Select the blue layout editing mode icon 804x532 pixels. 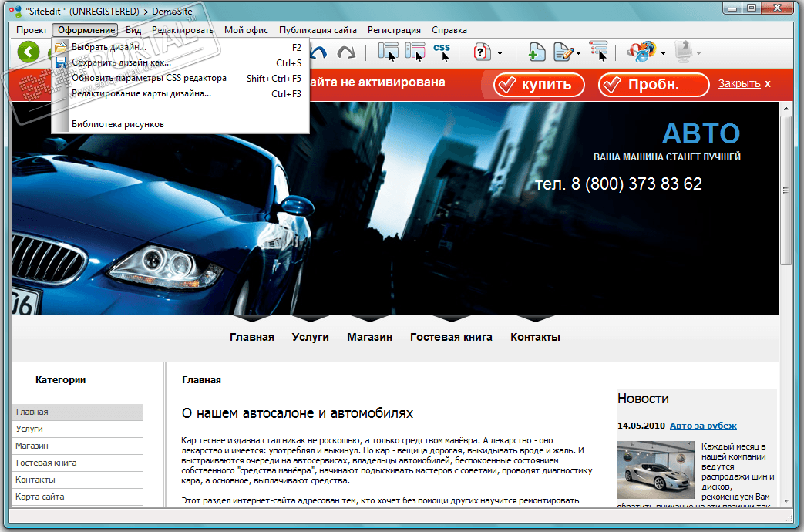389,52
